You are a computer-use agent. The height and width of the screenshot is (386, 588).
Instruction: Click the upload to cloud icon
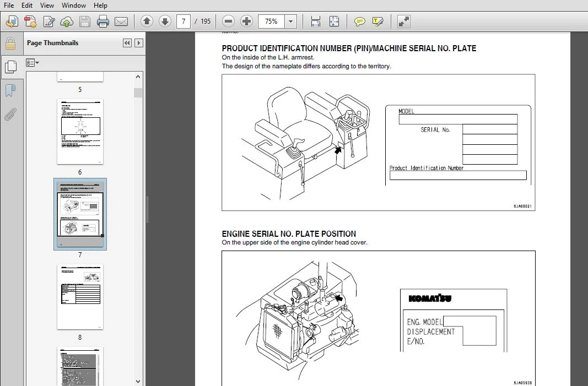67,21
